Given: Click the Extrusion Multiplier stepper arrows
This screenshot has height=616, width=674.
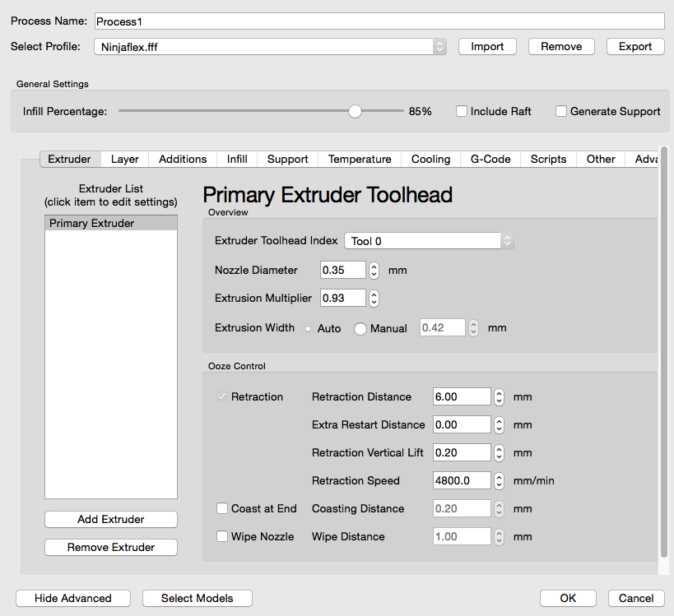Looking at the screenshot, I should (374, 298).
